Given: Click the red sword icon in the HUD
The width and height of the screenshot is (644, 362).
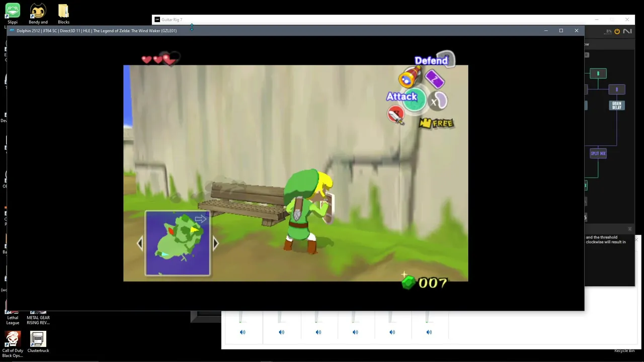Looking at the screenshot, I should [x=396, y=115].
